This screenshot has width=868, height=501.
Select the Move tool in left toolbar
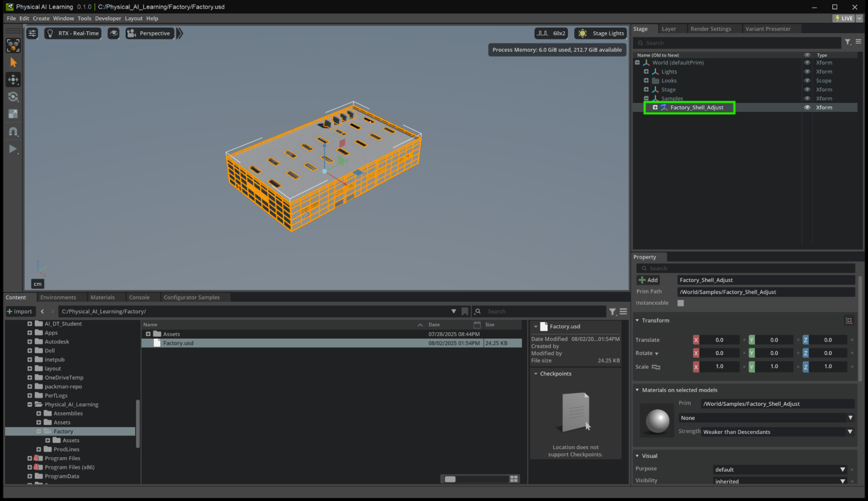13,79
